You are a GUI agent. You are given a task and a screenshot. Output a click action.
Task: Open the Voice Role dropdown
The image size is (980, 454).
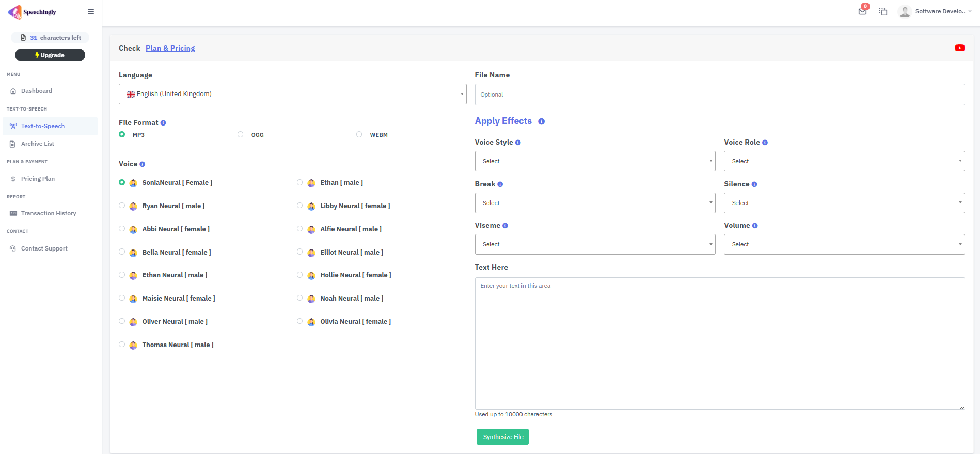844,161
